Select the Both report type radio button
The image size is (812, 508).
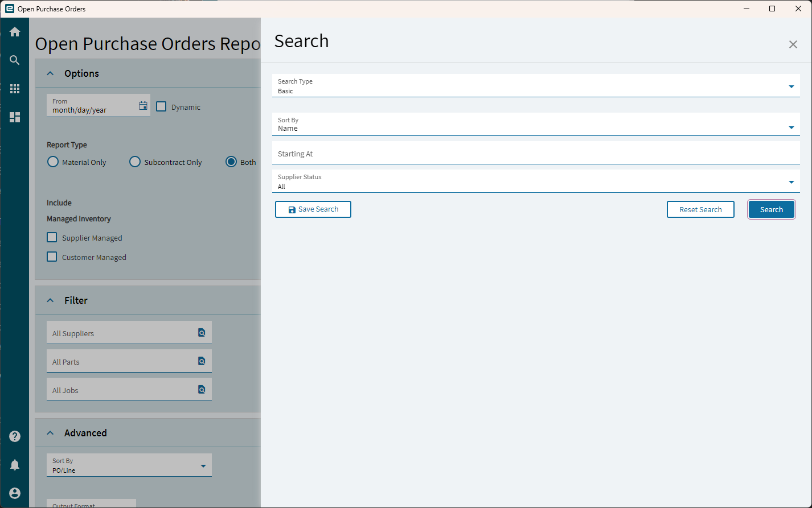click(x=231, y=162)
